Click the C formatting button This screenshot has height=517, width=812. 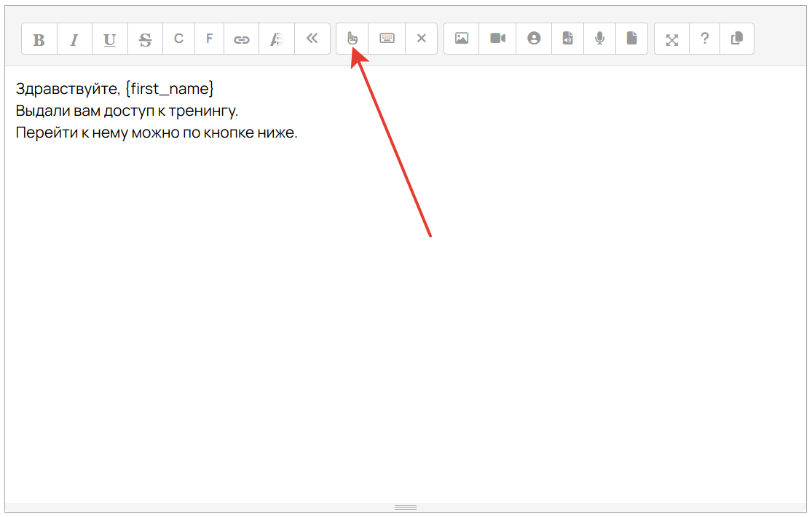pyautogui.click(x=178, y=39)
